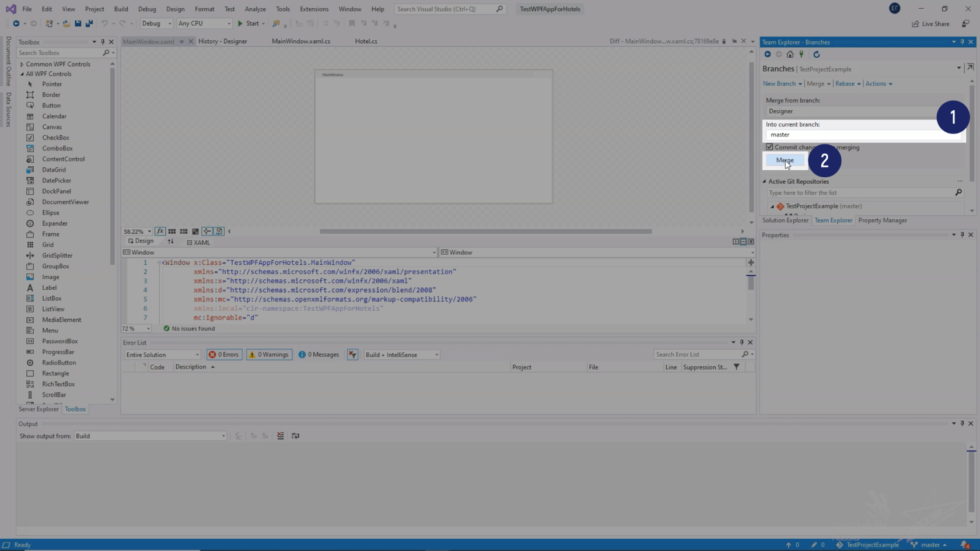Open the Extensions menu
This screenshot has width=980, height=551.
[314, 9]
